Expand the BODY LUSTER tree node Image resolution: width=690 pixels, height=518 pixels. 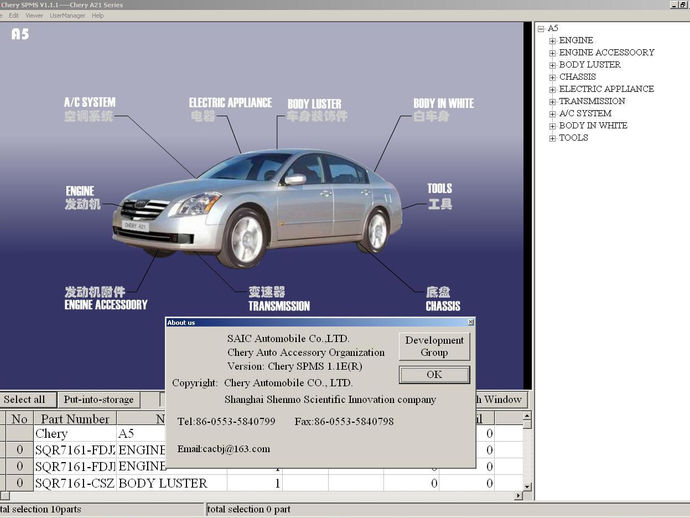click(x=552, y=66)
